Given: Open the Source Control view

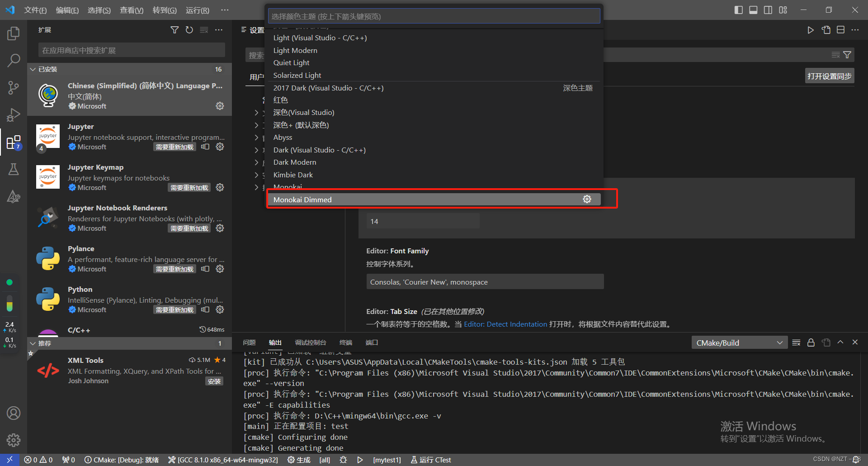Looking at the screenshot, I should [14, 88].
